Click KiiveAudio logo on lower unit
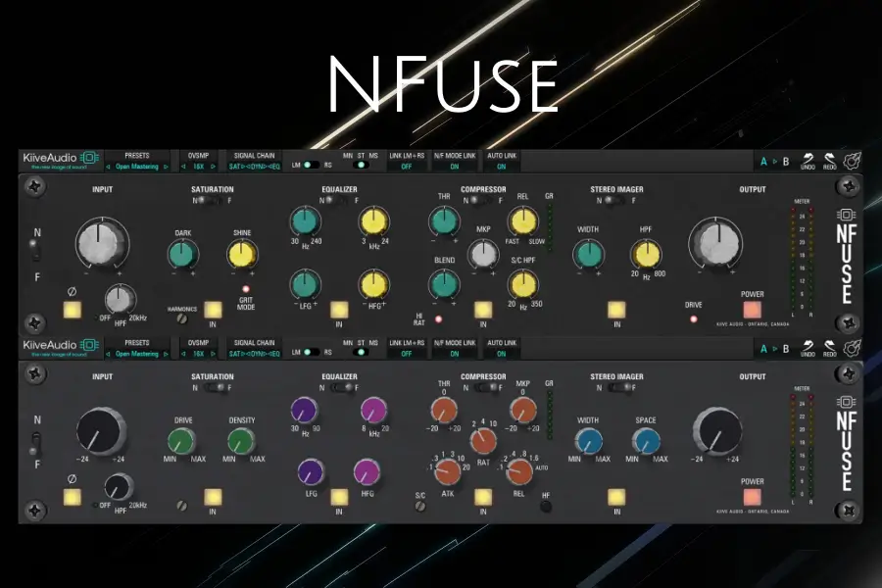 click(61, 347)
